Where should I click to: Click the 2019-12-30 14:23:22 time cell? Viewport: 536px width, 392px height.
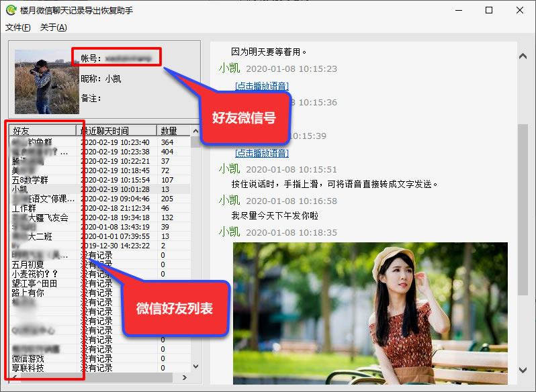[x=116, y=246]
